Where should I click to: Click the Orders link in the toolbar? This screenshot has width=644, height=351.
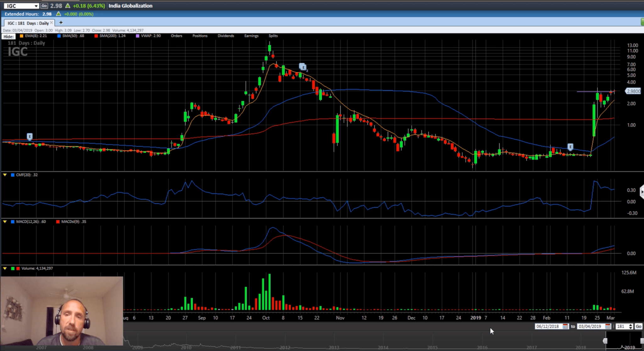[x=176, y=36]
